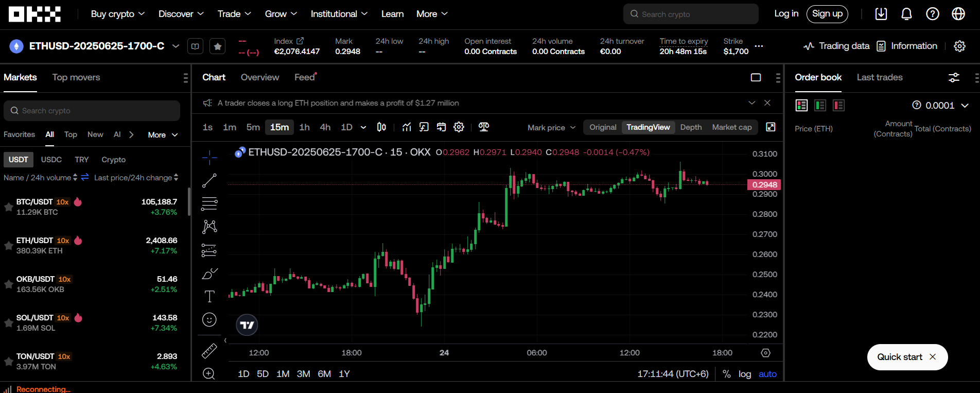Image resolution: width=980 pixels, height=393 pixels.
Task: Set chart range to 3M
Action: [303, 374]
